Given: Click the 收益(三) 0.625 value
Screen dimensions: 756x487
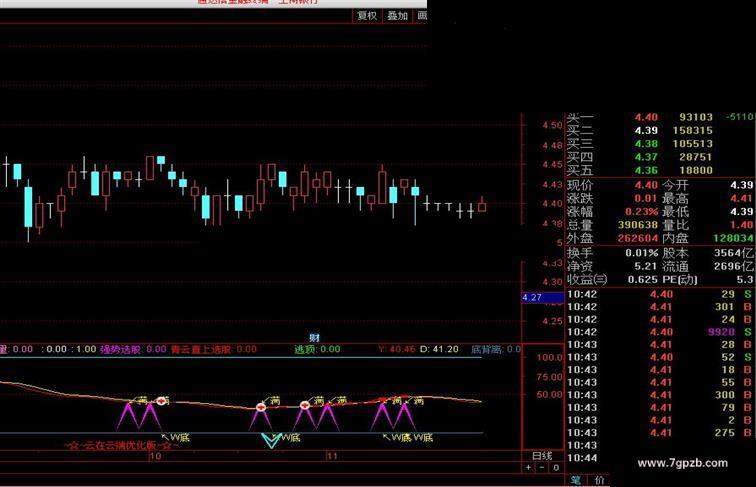Looking at the screenshot, I should (x=643, y=279).
